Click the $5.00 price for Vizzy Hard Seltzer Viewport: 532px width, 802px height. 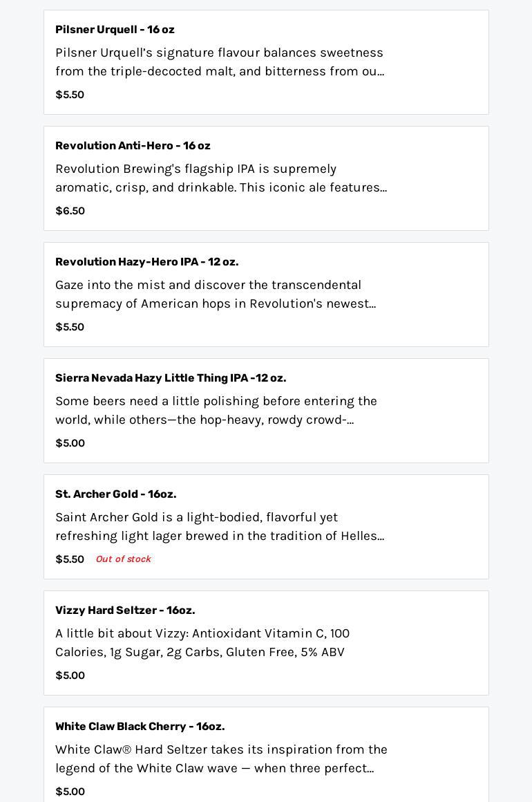point(70,675)
